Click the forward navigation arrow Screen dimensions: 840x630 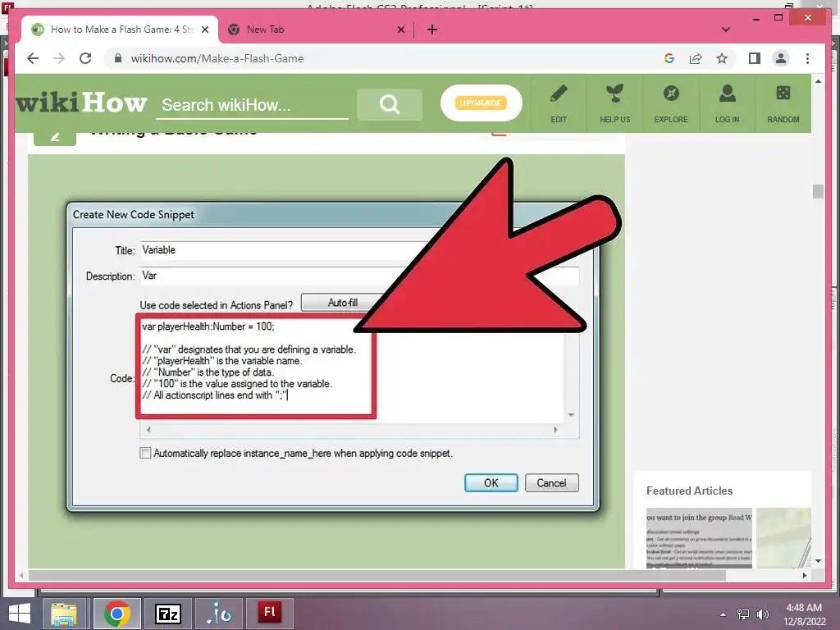[x=59, y=58]
